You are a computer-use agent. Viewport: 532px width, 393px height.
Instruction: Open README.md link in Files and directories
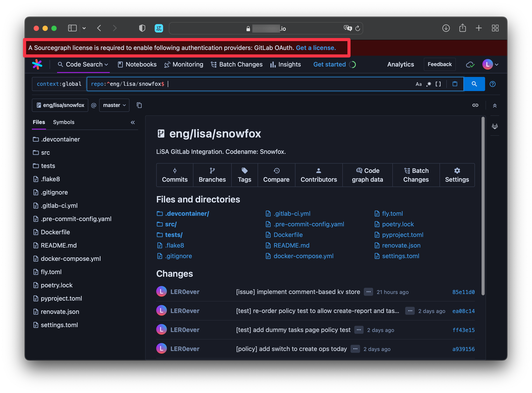tap(291, 246)
